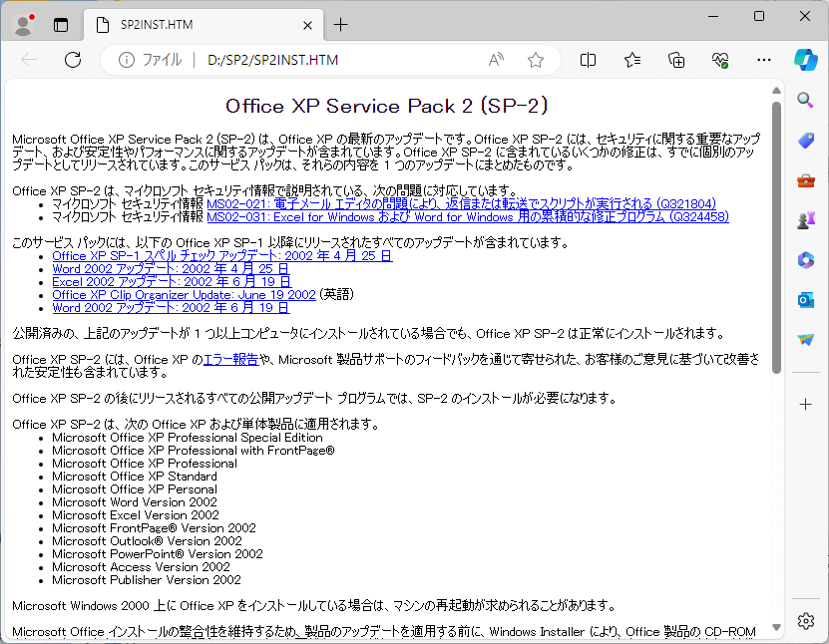Click Microsoft Publisher Version 2002 item

(x=147, y=580)
